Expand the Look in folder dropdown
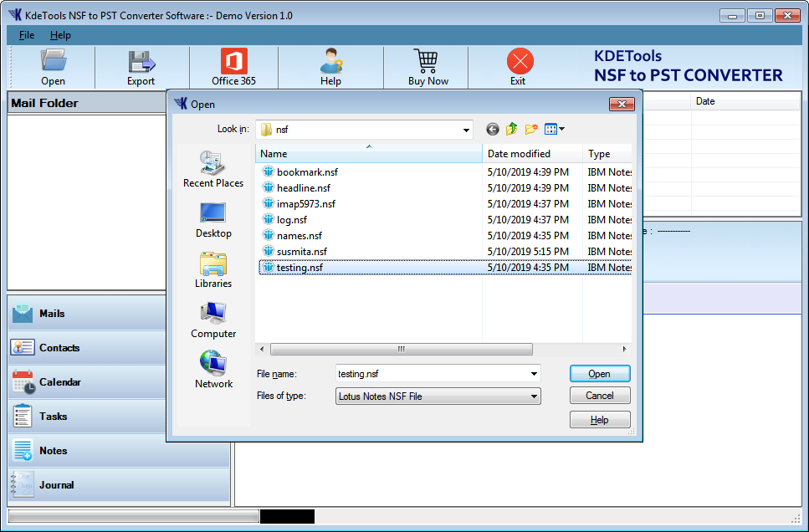 [x=466, y=130]
